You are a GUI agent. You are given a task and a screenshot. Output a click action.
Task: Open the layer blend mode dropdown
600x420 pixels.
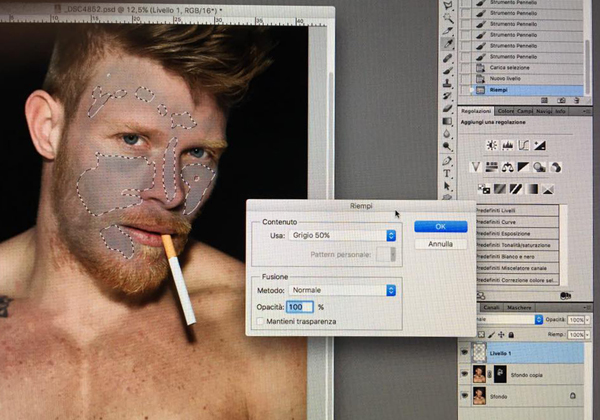510,319
